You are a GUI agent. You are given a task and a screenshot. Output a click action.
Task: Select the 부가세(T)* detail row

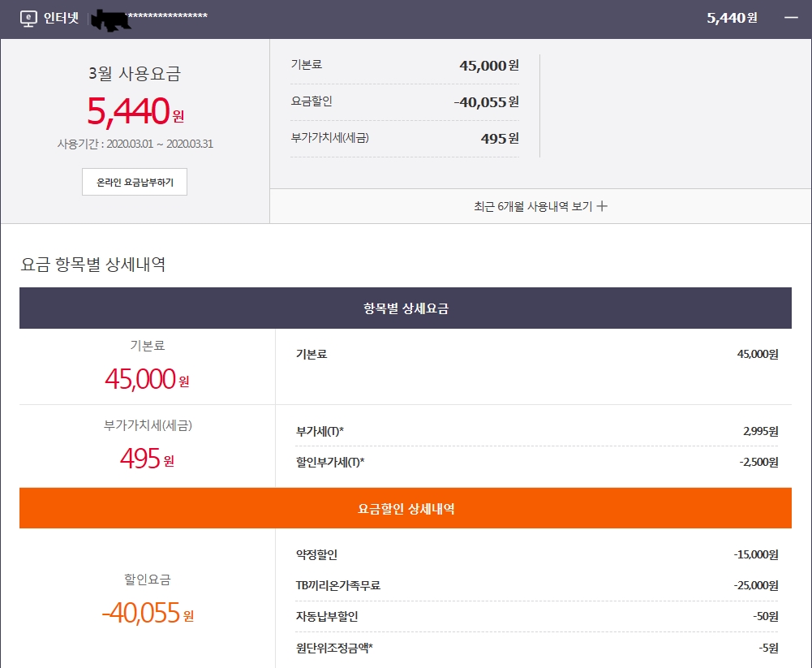(537, 431)
